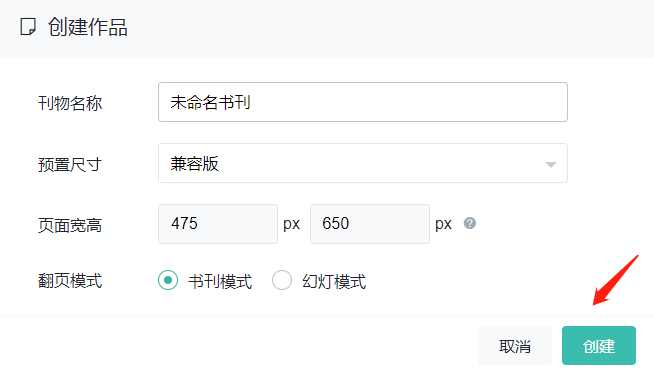The image size is (654, 374).
Task: Click the page height field showing 650
Action: click(370, 224)
